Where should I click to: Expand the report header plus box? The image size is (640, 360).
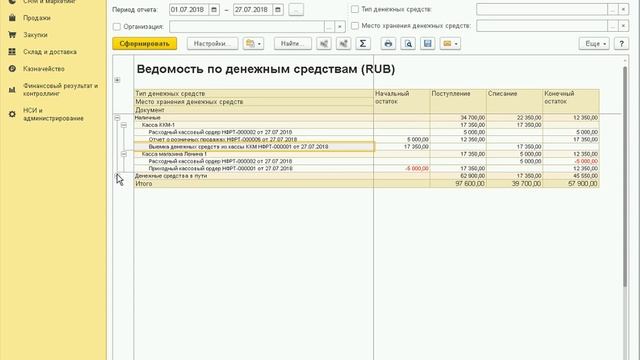pyautogui.click(x=117, y=80)
